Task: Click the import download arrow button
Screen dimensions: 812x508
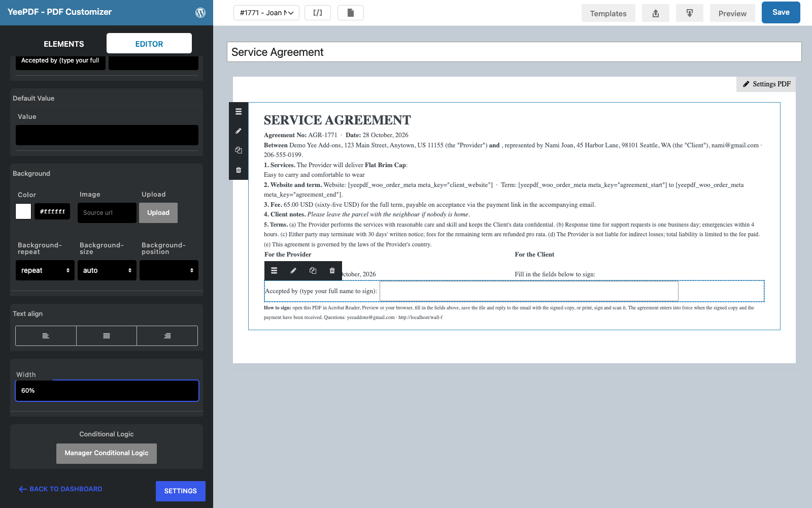Action: pyautogui.click(x=690, y=13)
